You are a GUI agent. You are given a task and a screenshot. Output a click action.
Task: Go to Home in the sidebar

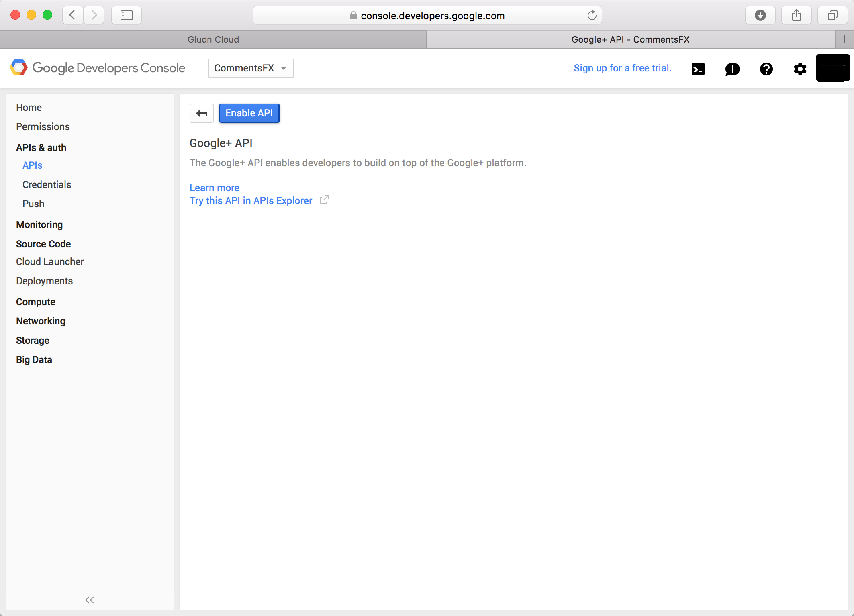point(29,108)
